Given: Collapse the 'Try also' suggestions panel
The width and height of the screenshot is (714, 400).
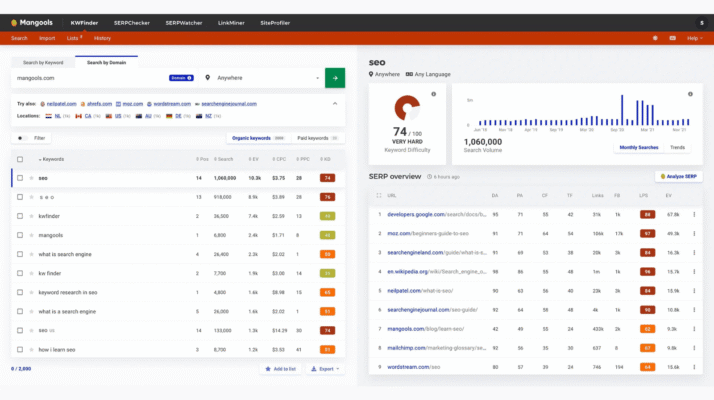Looking at the screenshot, I should coord(335,103).
